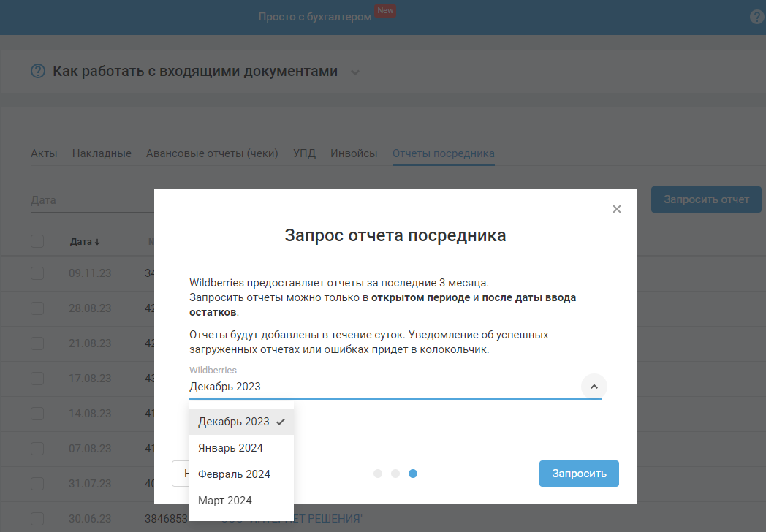Select the Отчеты посредника tab
Screen dimensions: 766x532
pyautogui.click(x=444, y=153)
